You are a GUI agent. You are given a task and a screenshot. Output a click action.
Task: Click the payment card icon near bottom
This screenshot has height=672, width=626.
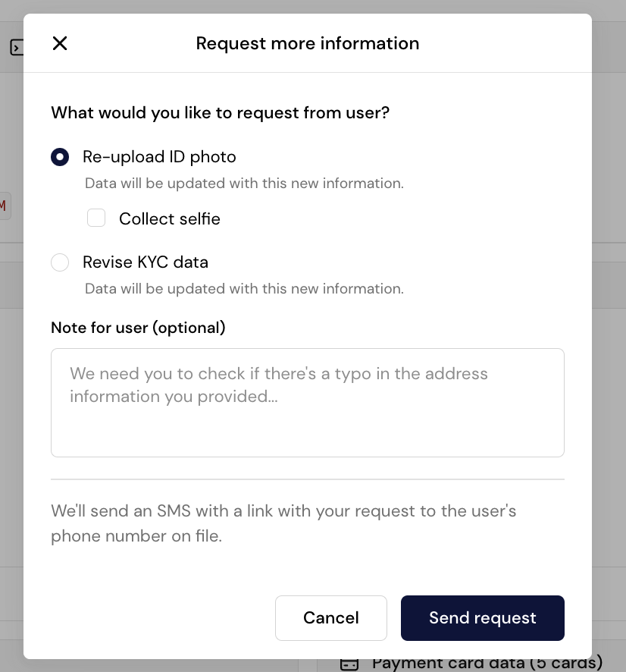[349, 662]
